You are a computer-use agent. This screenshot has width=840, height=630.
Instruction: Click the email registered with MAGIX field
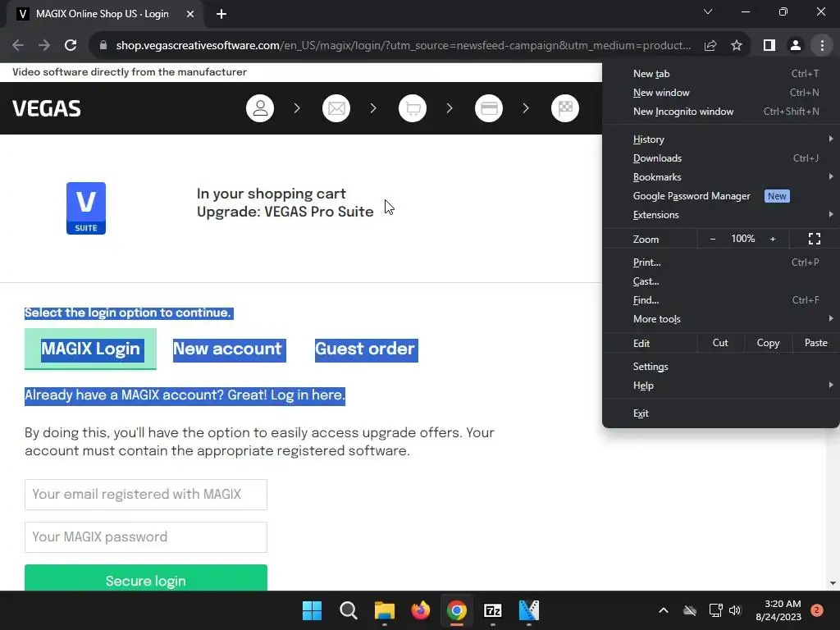click(x=146, y=495)
